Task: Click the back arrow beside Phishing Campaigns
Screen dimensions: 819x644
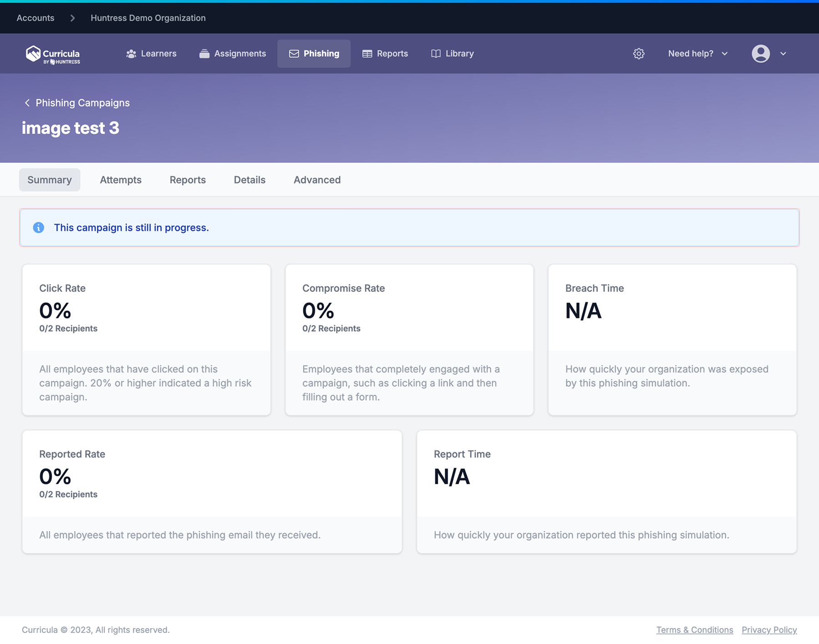Action: [27, 103]
